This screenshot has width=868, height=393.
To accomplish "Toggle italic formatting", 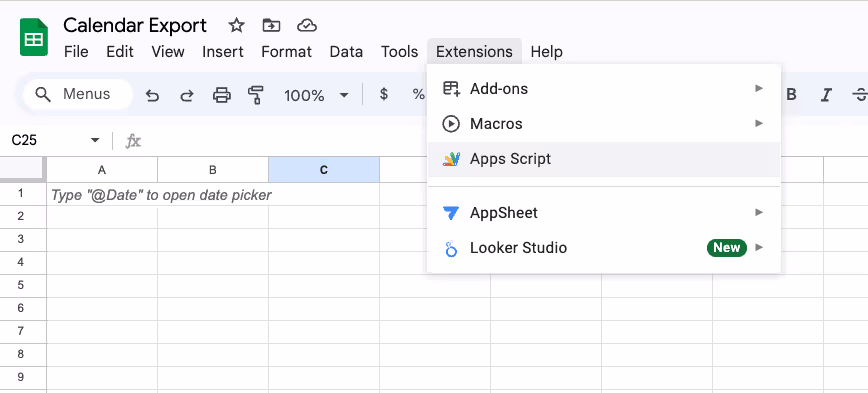I will tap(826, 95).
